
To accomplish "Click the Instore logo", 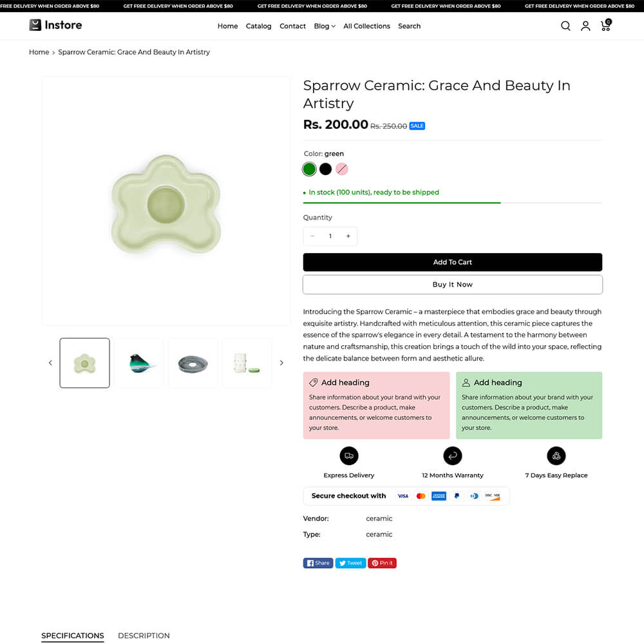I will pos(55,25).
